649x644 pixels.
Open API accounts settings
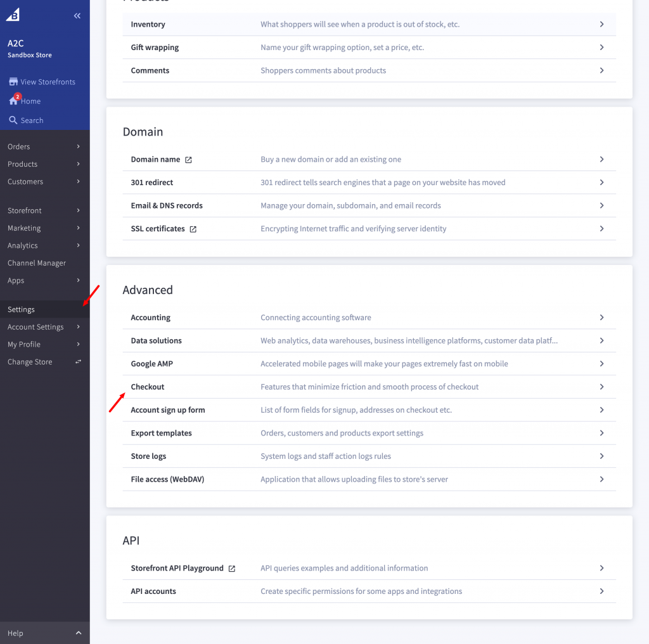click(x=369, y=591)
